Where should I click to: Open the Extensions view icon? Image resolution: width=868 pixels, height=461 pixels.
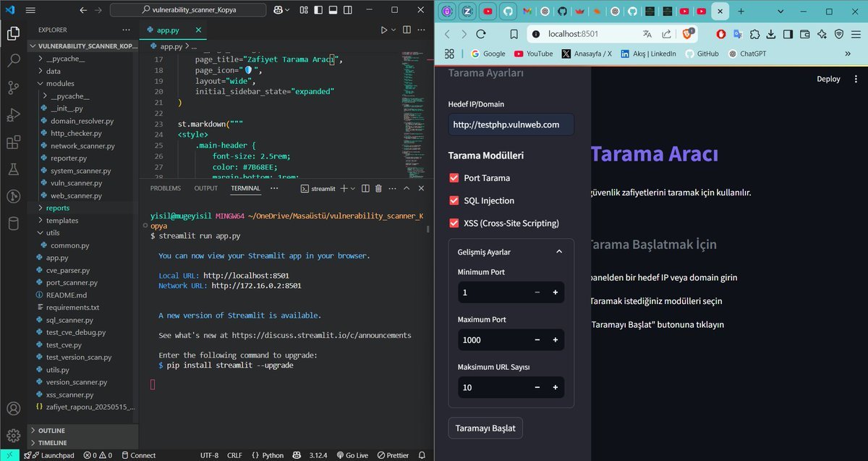pyautogui.click(x=13, y=142)
